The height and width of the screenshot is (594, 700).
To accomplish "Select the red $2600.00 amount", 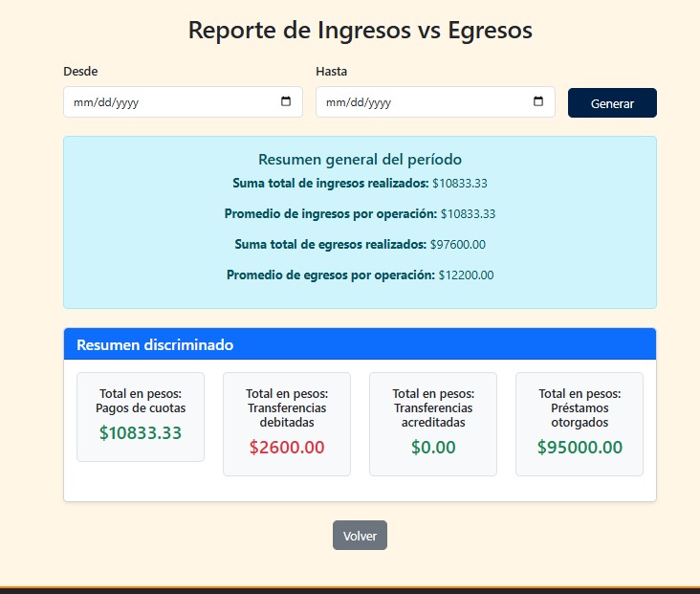I will tap(287, 447).
